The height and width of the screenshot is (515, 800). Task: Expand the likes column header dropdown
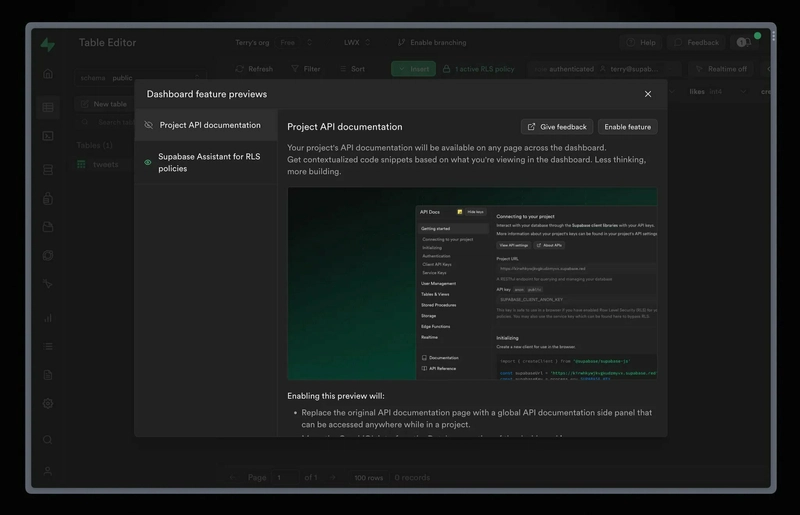click(x=743, y=91)
